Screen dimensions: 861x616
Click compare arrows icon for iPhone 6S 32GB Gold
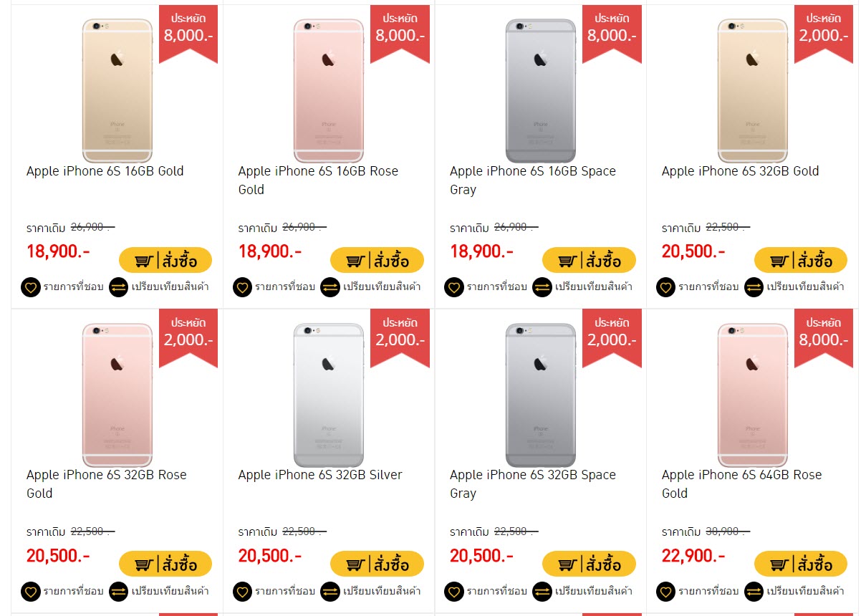coord(754,287)
